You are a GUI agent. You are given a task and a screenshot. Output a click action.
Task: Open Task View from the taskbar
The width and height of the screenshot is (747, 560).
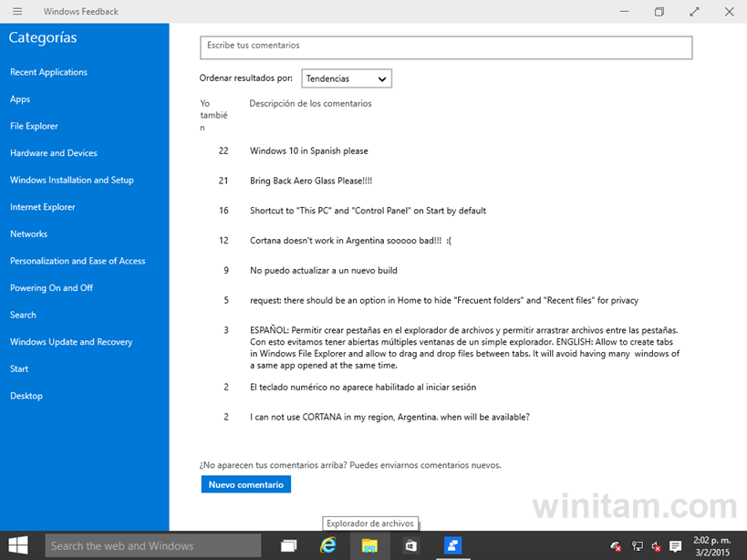point(288,544)
